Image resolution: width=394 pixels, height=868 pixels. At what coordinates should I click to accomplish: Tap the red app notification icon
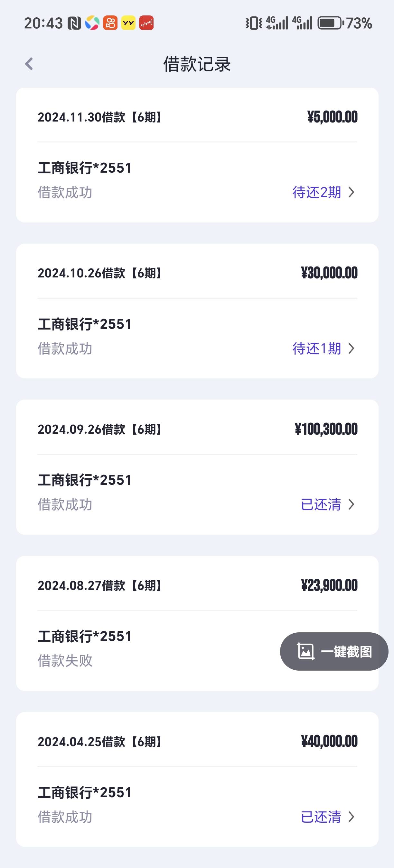(x=146, y=23)
